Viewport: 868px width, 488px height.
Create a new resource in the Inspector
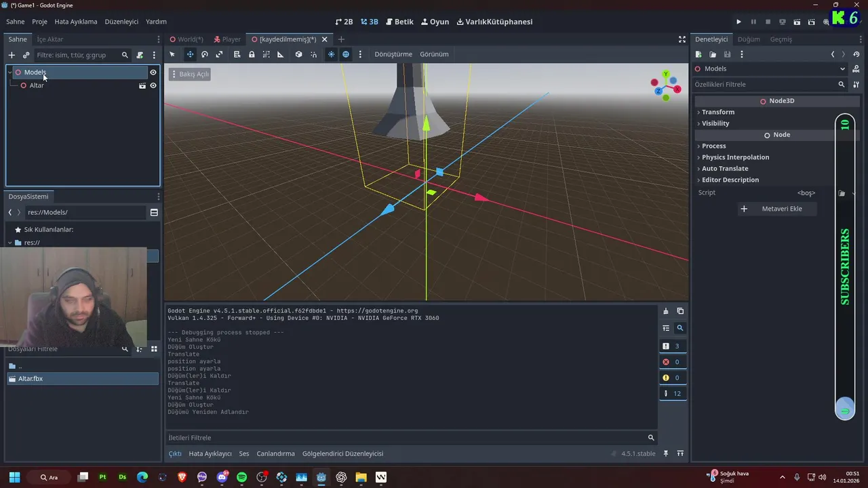click(698, 54)
